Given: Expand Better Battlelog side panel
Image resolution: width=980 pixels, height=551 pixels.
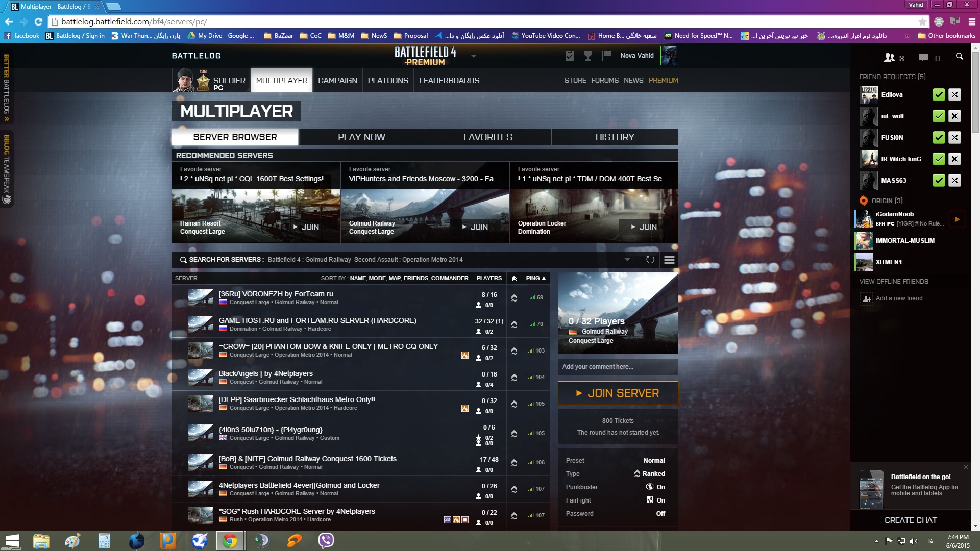Looking at the screenshot, I should tap(7, 88).
